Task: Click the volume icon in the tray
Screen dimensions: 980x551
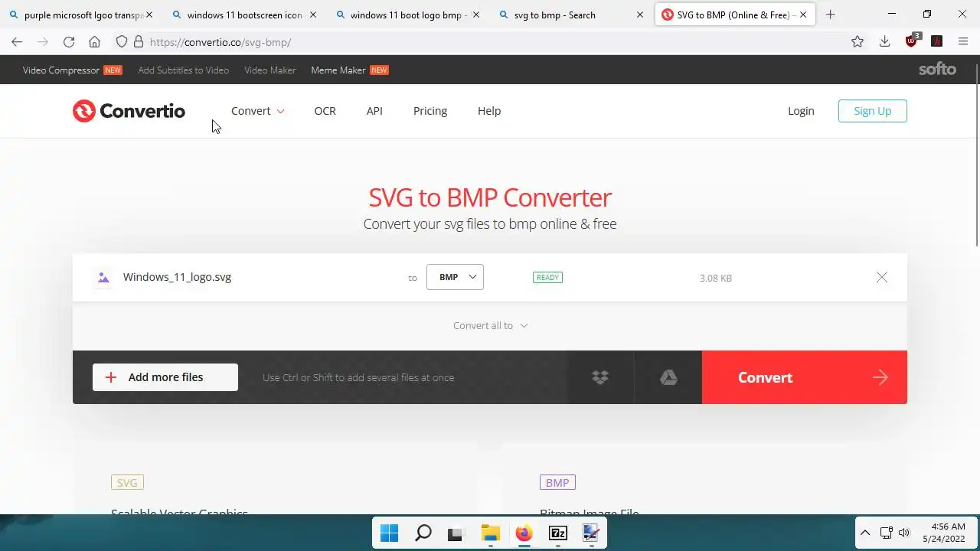Action: click(903, 533)
